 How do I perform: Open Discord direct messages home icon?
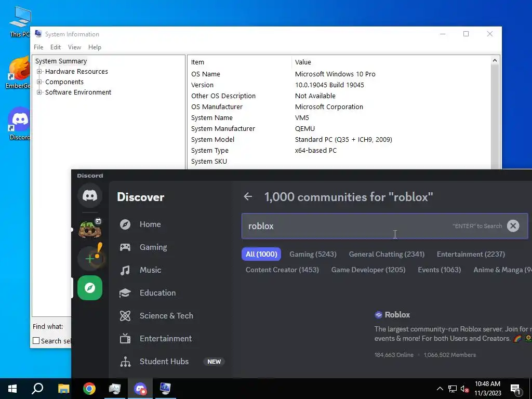(x=90, y=195)
